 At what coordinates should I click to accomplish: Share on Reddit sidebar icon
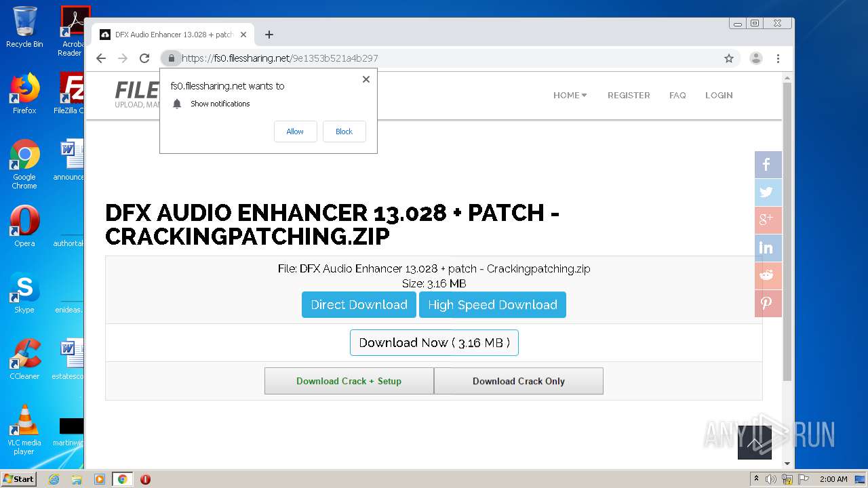click(x=768, y=276)
